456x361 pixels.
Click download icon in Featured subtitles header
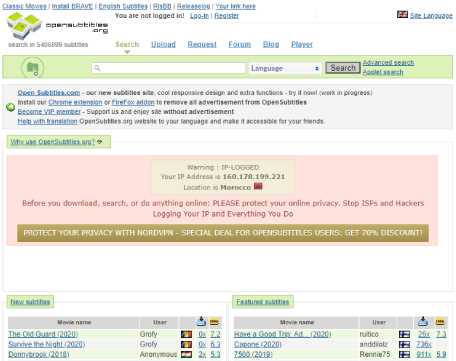pos(423,321)
